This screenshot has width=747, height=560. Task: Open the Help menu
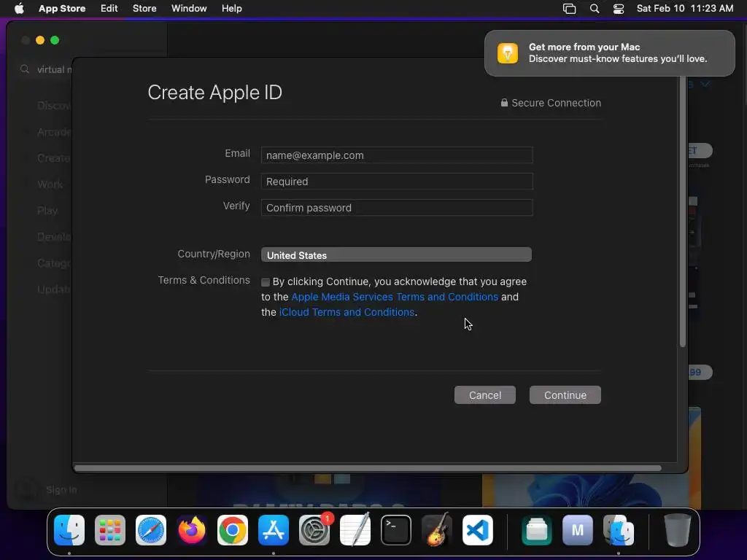[x=231, y=9]
